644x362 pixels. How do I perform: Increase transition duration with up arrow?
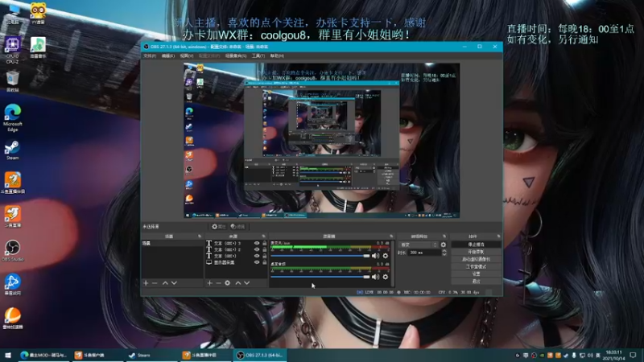(444, 251)
